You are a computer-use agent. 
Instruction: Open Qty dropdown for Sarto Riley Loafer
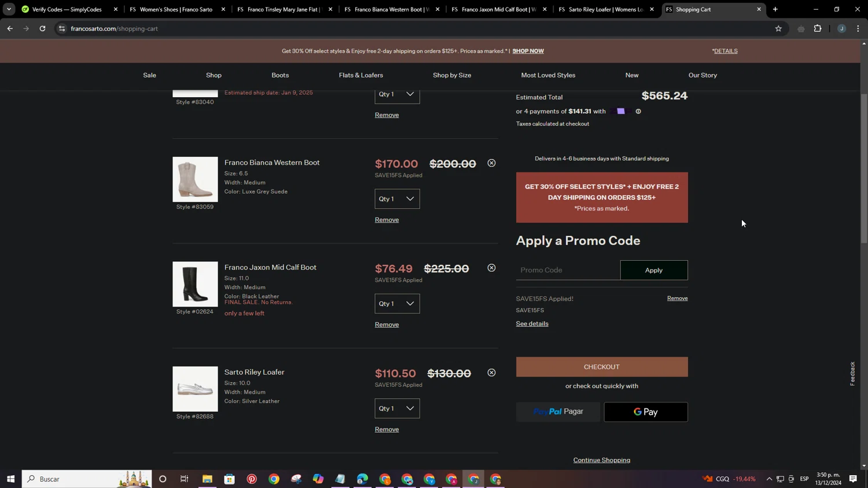397,408
